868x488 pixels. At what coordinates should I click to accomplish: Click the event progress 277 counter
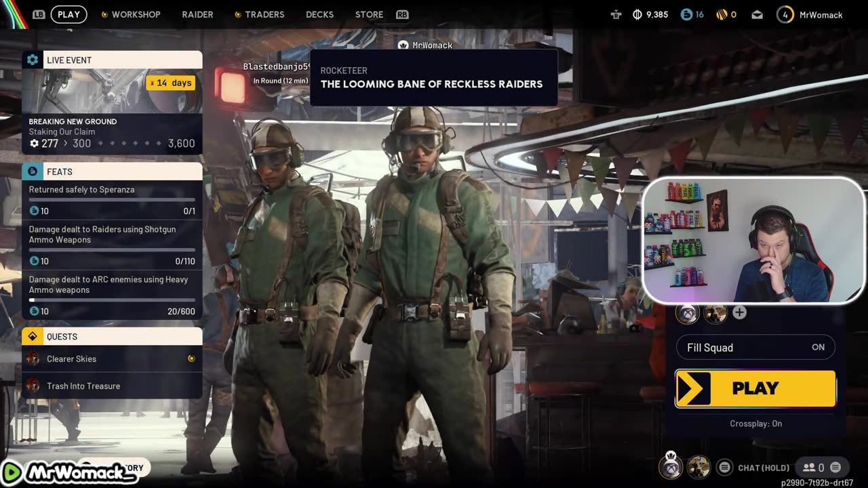44,143
